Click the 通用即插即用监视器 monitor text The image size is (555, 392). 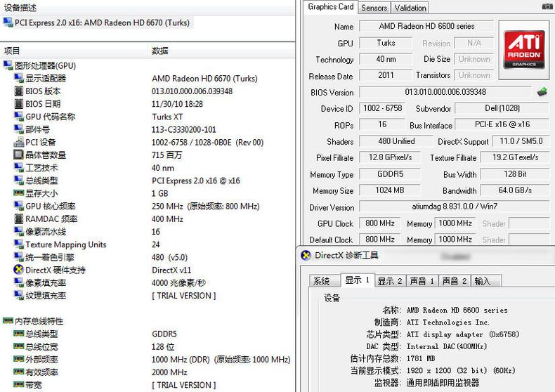443,382
